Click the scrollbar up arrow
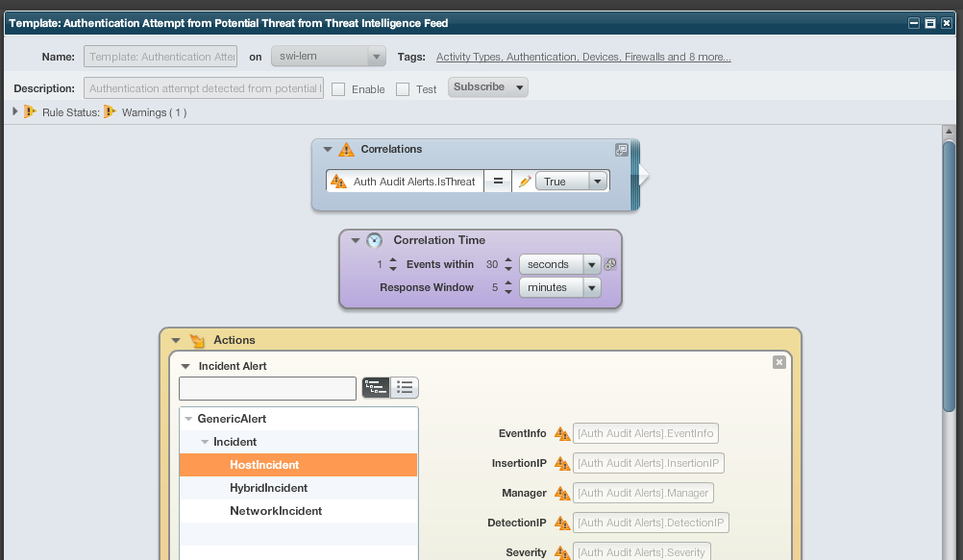963x560 pixels. 949,131
